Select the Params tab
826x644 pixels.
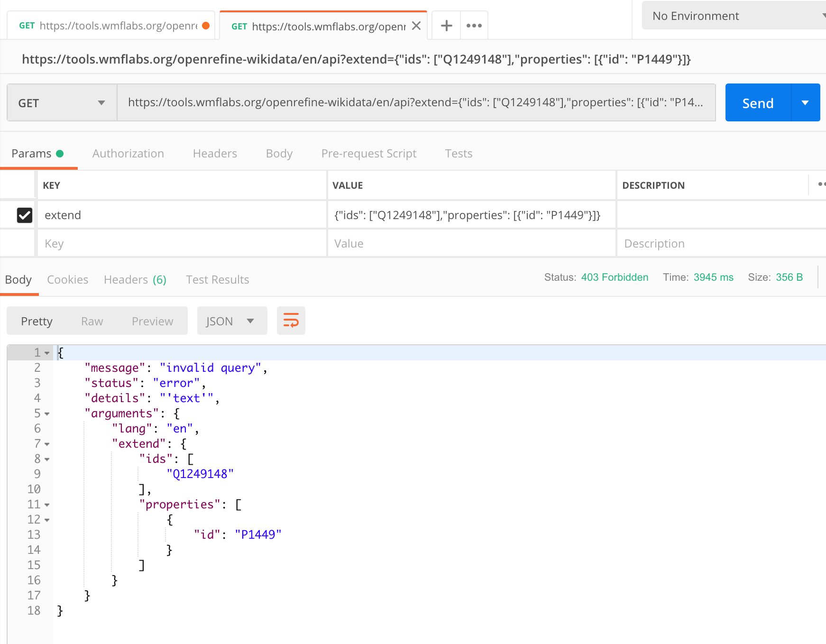[37, 154]
